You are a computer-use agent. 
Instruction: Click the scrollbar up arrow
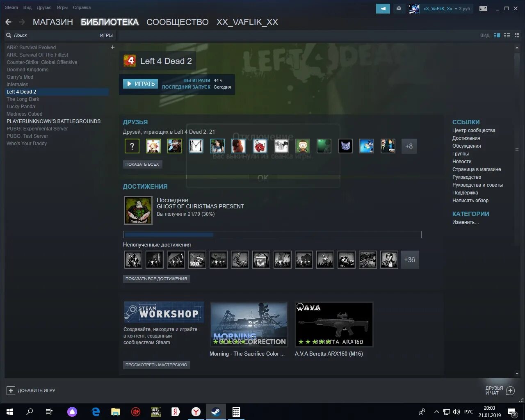(x=517, y=48)
